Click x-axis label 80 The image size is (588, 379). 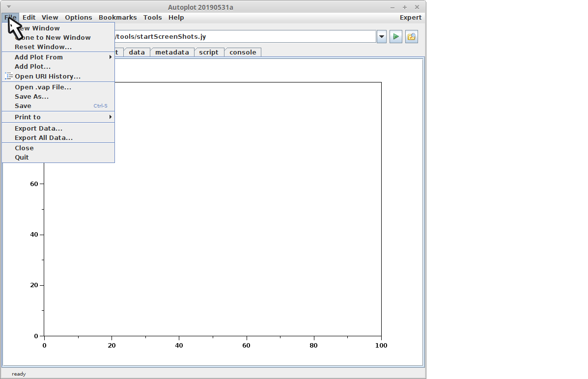point(313,345)
